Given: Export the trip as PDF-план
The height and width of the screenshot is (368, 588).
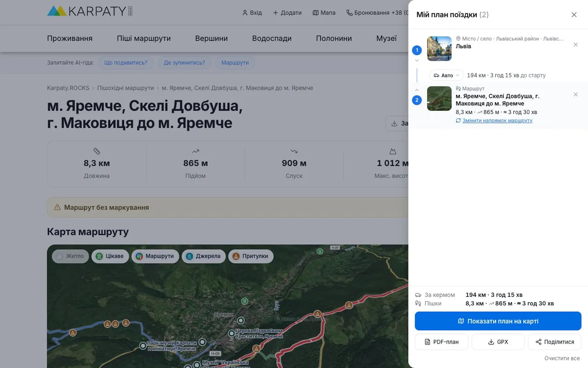Looking at the screenshot, I should pyautogui.click(x=441, y=342).
